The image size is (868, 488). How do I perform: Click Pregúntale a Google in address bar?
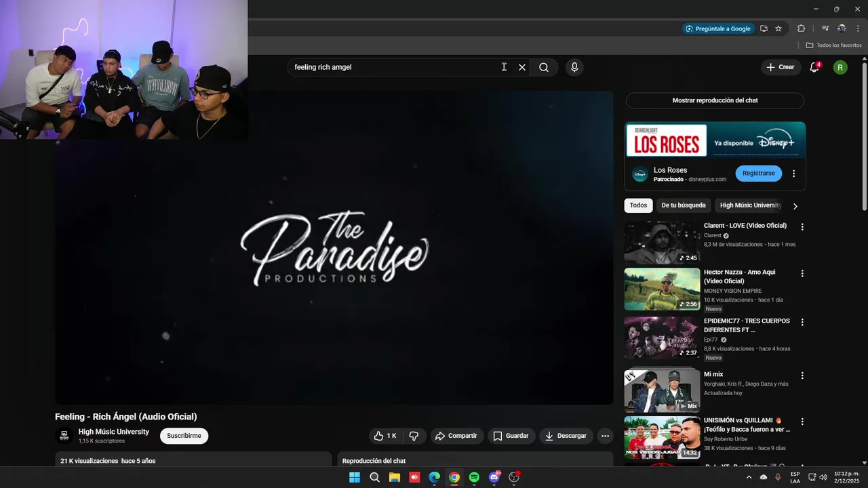point(718,28)
